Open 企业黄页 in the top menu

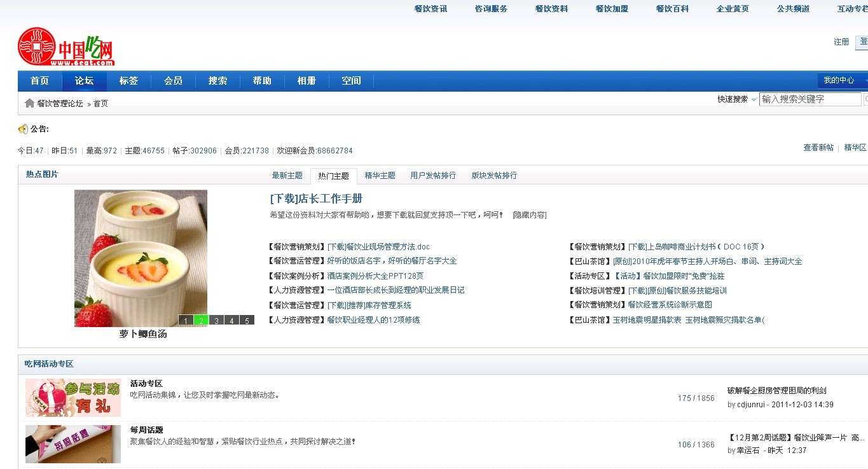click(733, 9)
